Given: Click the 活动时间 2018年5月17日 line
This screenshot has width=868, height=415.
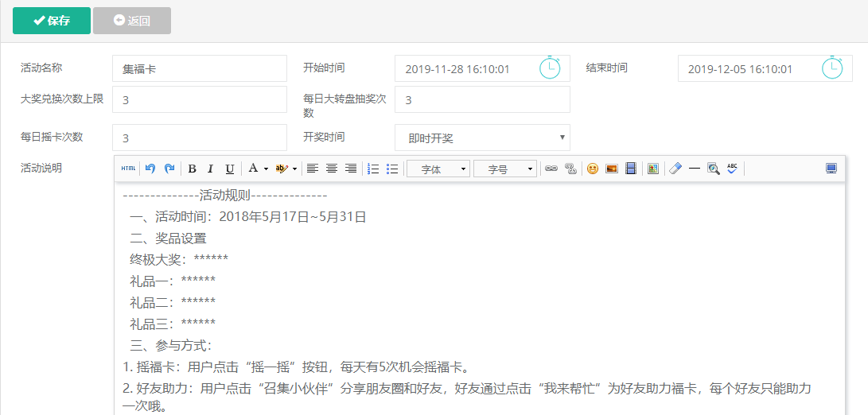Looking at the screenshot, I should (248, 217).
